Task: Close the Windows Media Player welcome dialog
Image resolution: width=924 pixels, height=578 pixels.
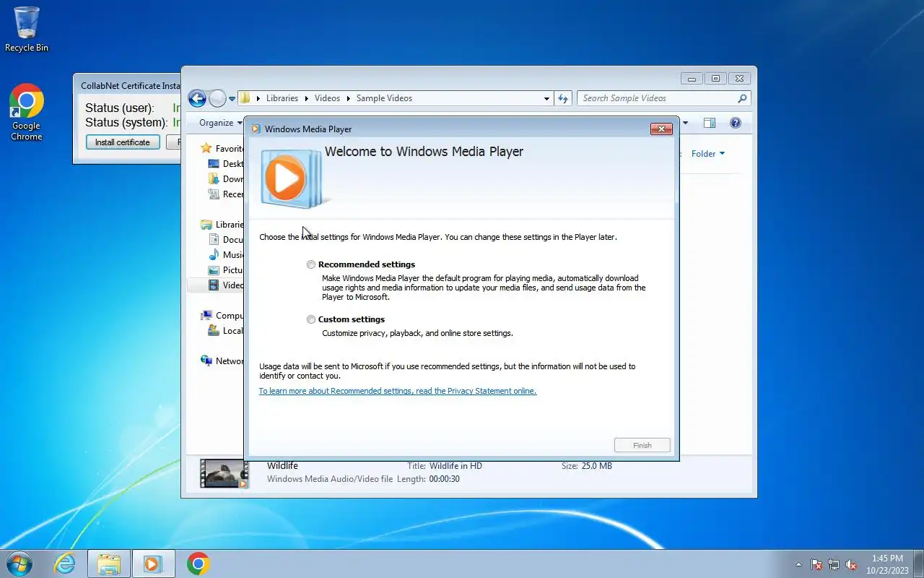Action: pos(661,129)
